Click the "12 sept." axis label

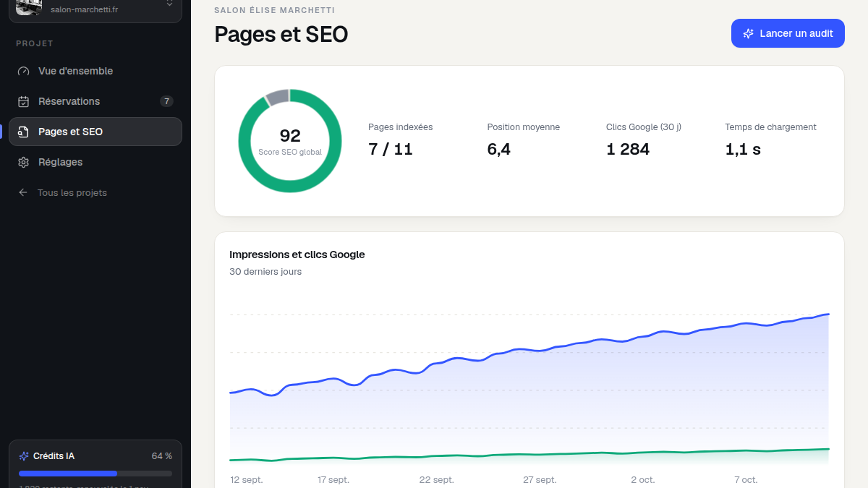click(247, 480)
